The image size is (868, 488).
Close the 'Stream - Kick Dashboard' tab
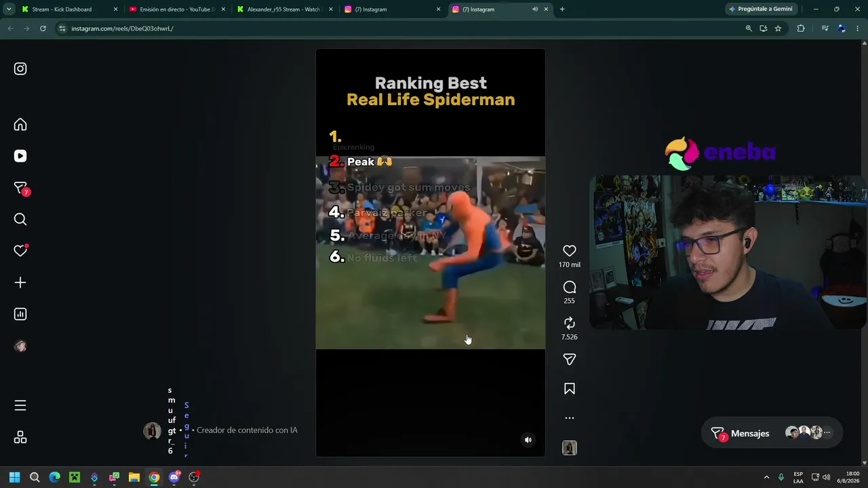tap(115, 9)
